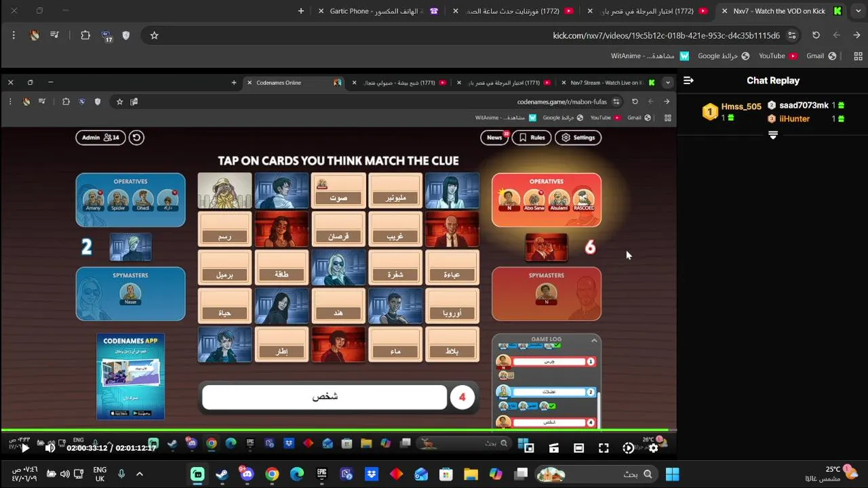
Task: Show hidden system tray icons
Action: pyautogui.click(x=140, y=474)
